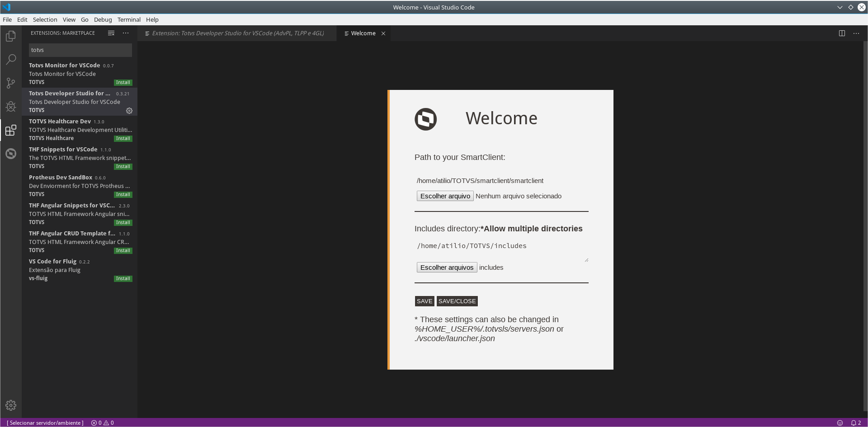Install Totvs Monitor for VSCode
The image size is (868, 427).
(123, 83)
